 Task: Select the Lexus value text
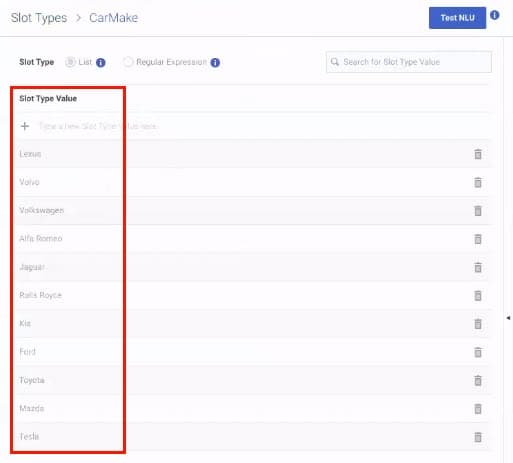(x=30, y=154)
